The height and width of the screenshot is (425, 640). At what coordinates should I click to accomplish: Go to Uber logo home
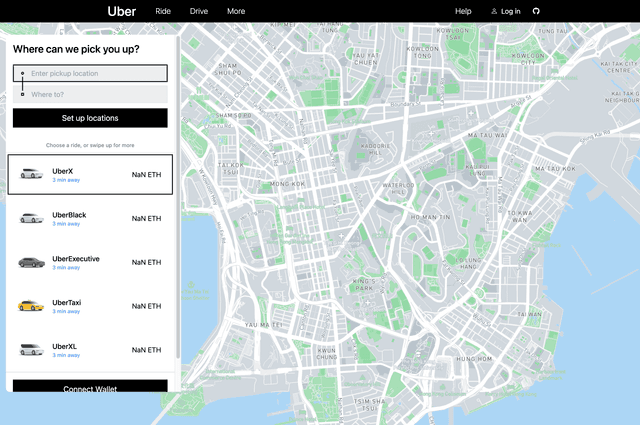[x=122, y=11]
